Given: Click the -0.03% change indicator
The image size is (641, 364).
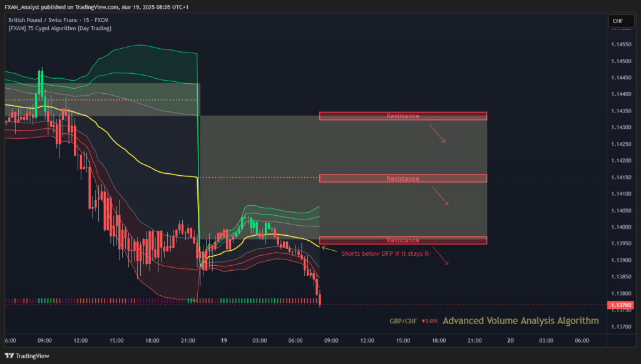Looking at the screenshot, I should click(429, 321).
